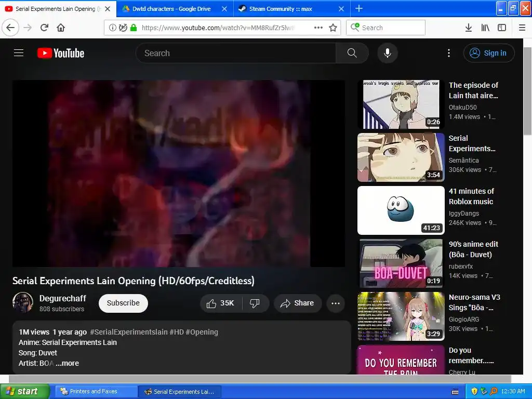Close the Google Drive tab
This screenshot has width=532, height=399.
[224, 9]
